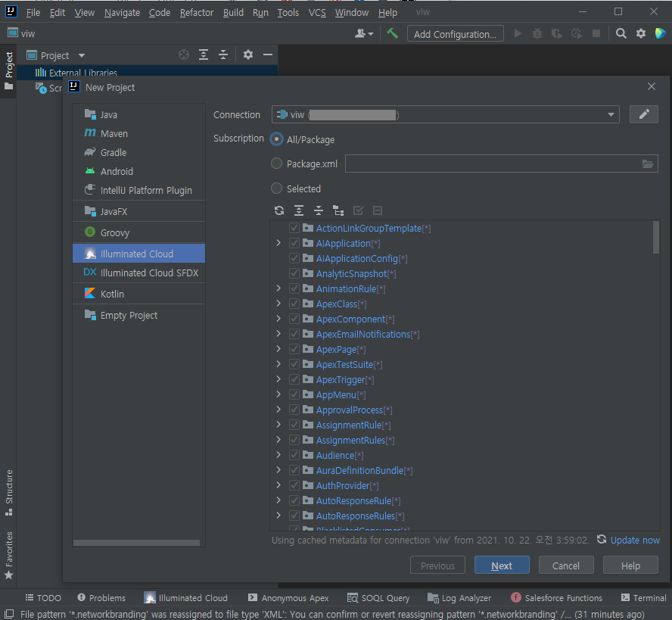Click the Help button in dialog
Image resolution: width=672 pixels, height=620 pixels.
630,565
